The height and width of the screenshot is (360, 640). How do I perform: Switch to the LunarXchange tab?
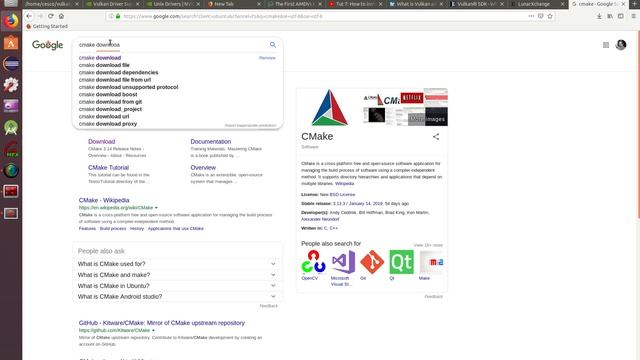[x=538, y=4]
